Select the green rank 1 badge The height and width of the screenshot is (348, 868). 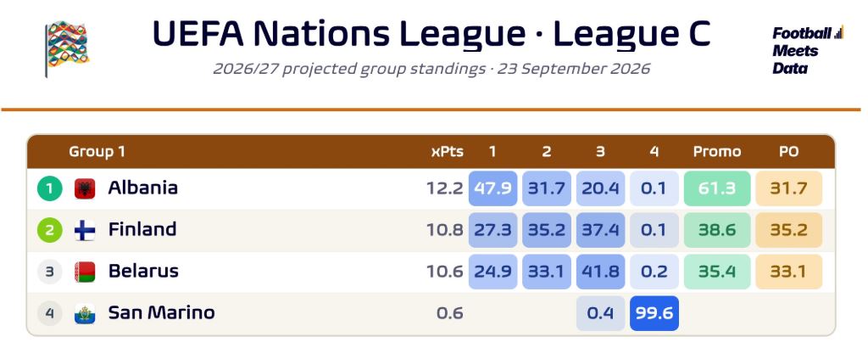(x=50, y=189)
